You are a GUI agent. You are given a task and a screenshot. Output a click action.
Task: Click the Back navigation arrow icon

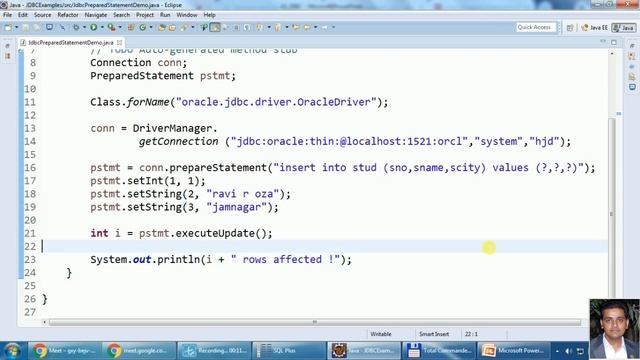(307, 27)
